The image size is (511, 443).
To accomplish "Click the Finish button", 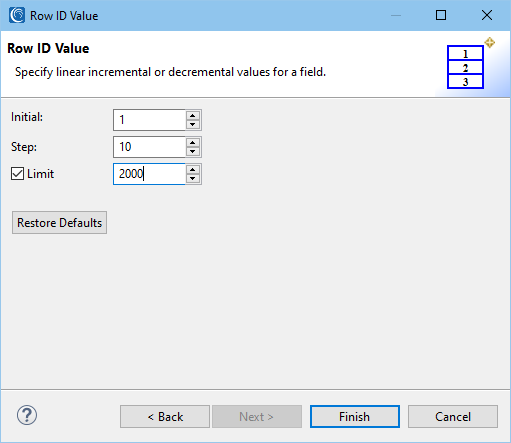I will 355,417.
